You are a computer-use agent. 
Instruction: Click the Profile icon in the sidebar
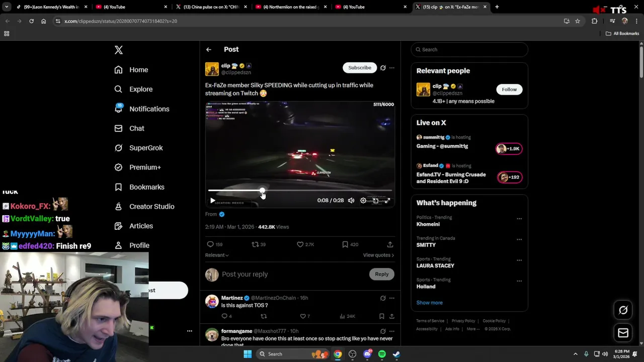(x=118, y=245)
